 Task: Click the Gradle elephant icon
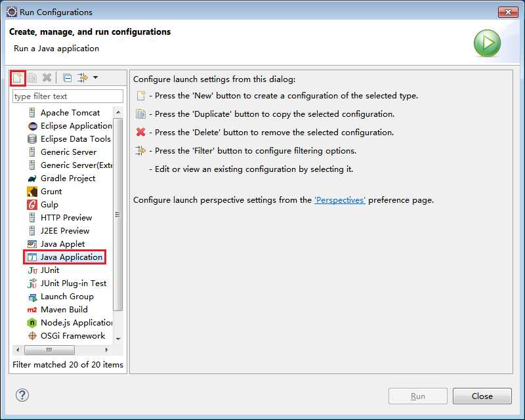click(x=32, y=178)
